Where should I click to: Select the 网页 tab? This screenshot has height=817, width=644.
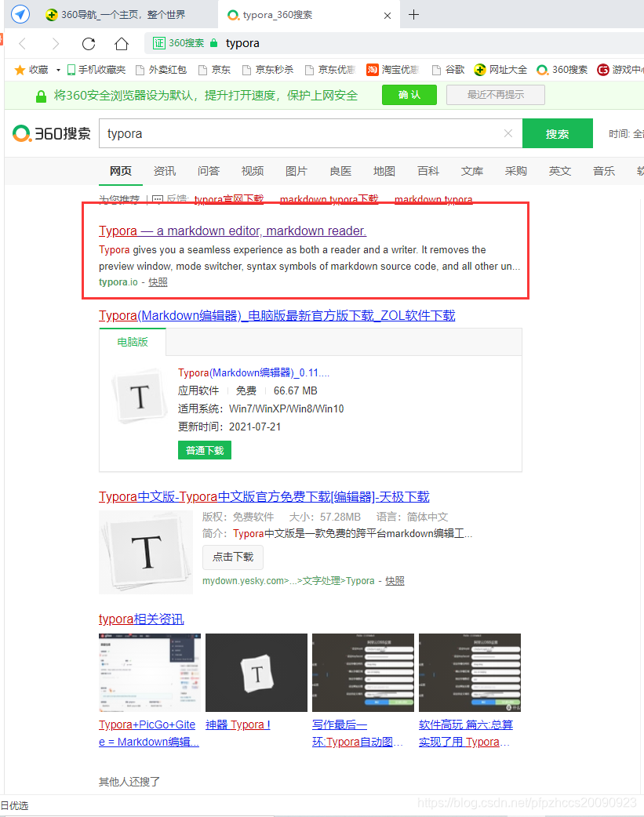click(x=121, y=172)
